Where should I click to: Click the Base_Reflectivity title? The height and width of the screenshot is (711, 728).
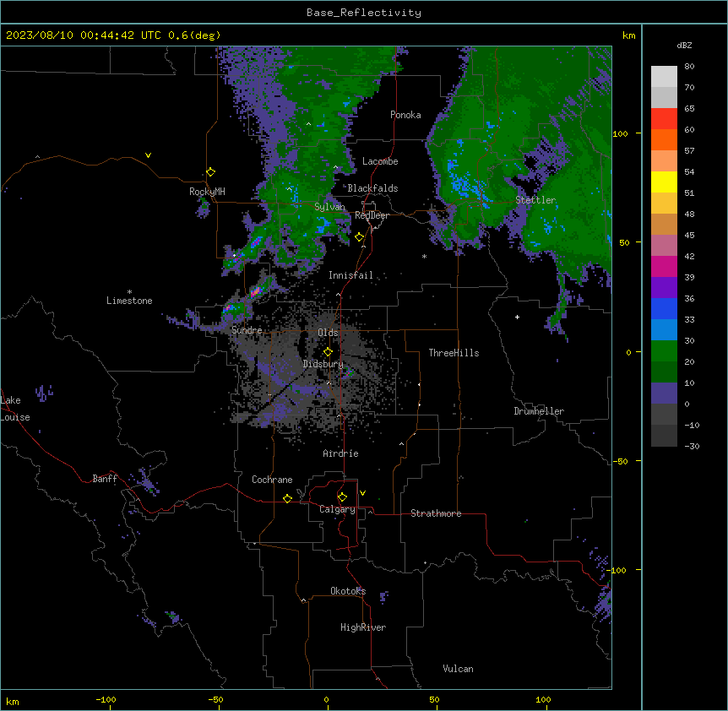coord(364,13)
